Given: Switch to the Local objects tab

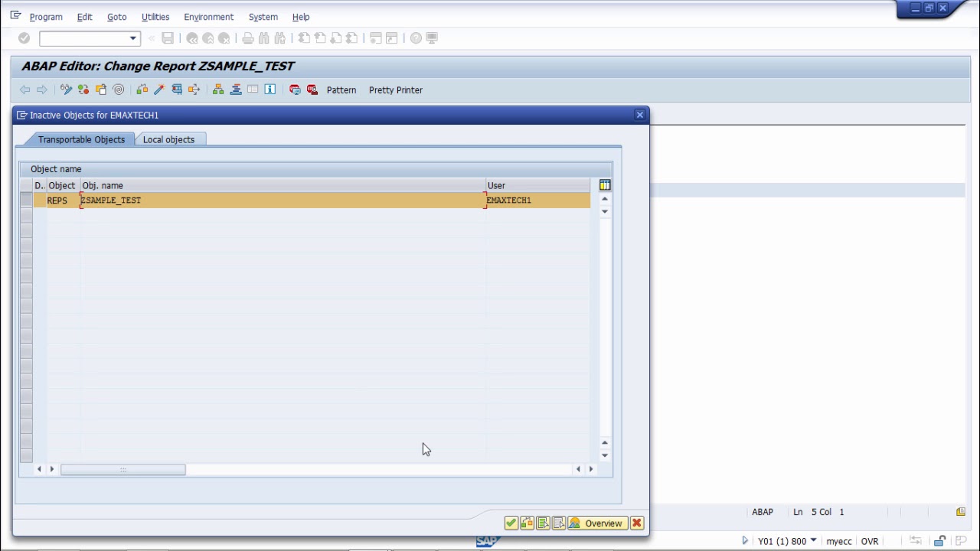Looking at the screenshot, I should 168,139.
